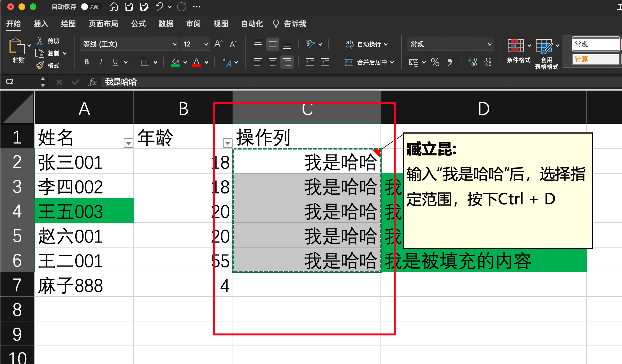Screen dimensions: 622x364
Task: Click the Conditional Formatting icon
Action: 516,46
